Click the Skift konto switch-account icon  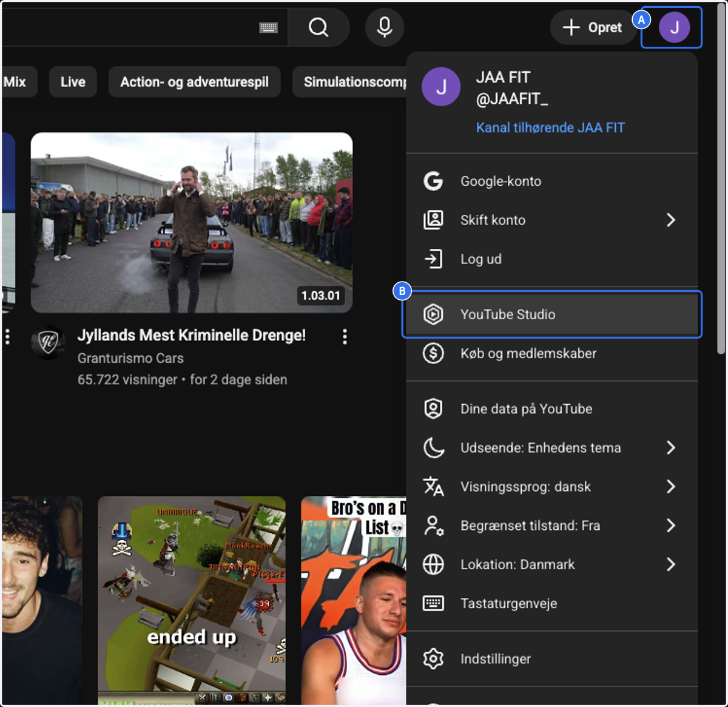433,220
